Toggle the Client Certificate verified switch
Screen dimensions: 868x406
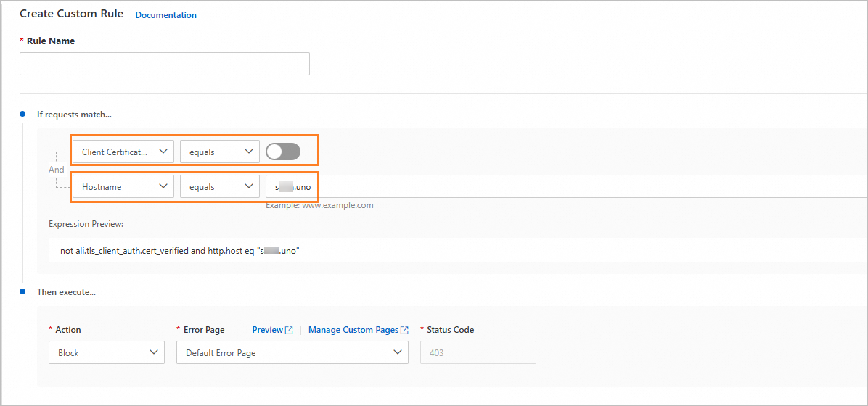coord(283,152)
